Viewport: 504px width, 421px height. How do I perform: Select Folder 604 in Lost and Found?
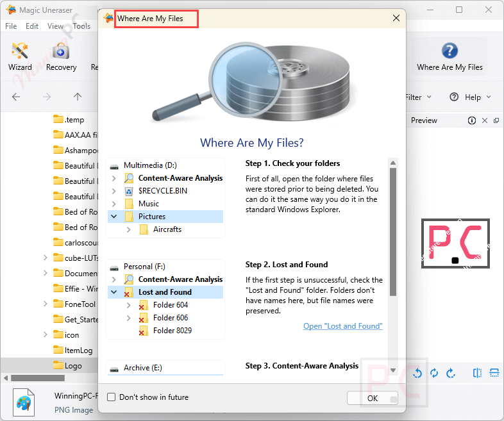[x=171, y=305]
